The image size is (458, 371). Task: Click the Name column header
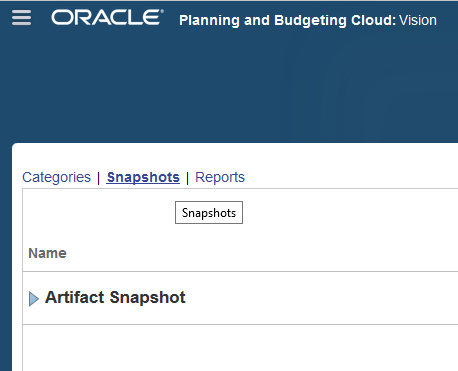(47, 253)
